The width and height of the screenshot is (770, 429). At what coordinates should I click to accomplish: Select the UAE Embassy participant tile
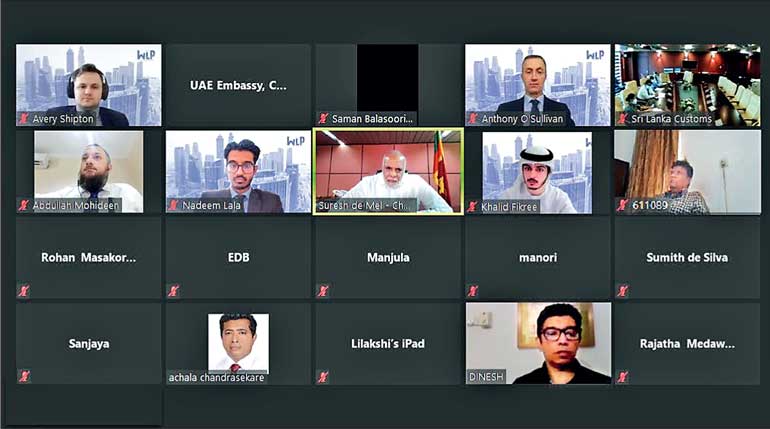[x=238, y=85]
